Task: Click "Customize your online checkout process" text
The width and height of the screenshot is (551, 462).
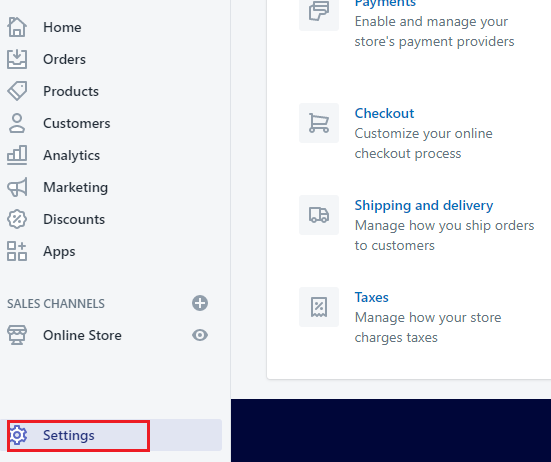Action: coord(423,143)
